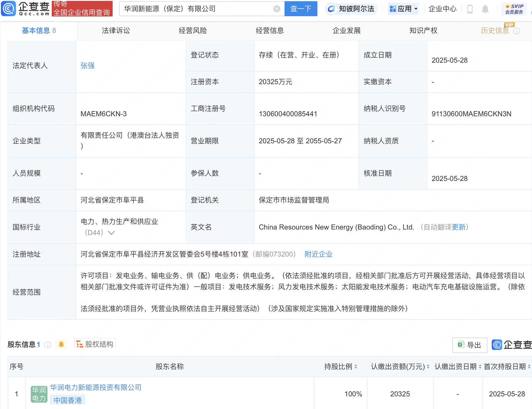Open legal representative 张强 profile
Viewport: 532px width, 409px height.
(x=88, y=66)
